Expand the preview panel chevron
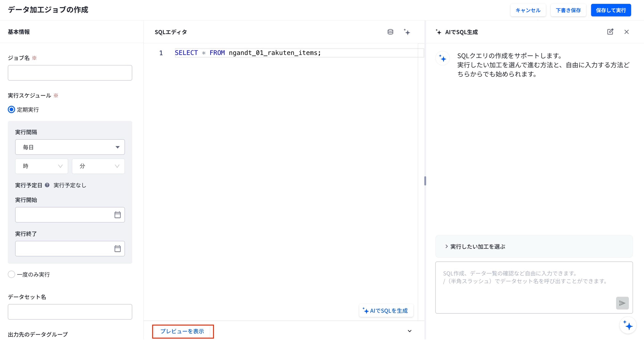Viewport: 644px width, 340px height. click(410, 331)
